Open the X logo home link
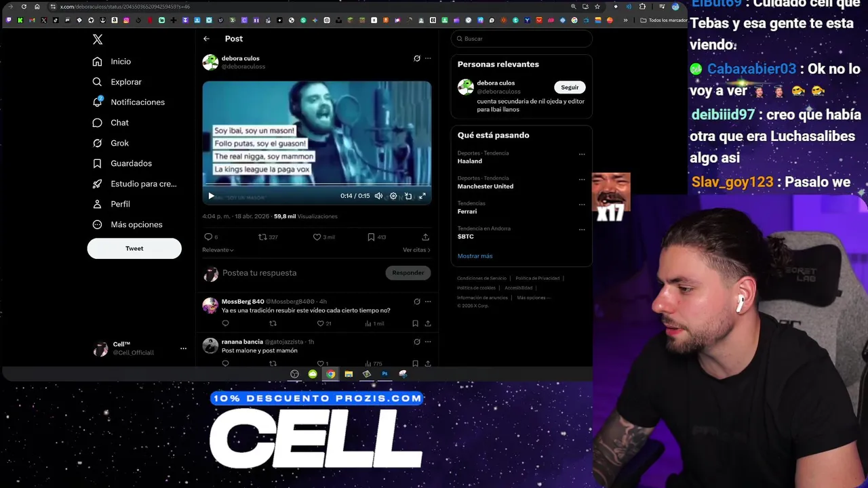The image size is (868, 488). 98,39
